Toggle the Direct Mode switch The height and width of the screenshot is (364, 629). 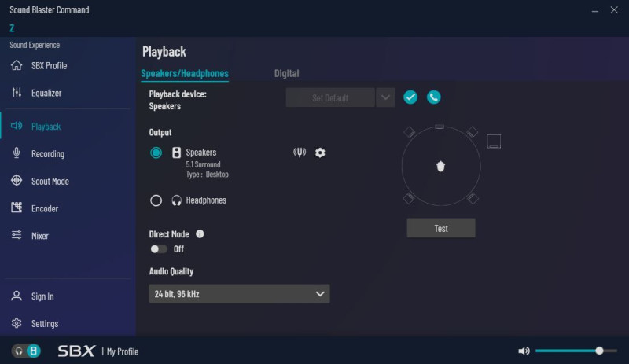[159, 249]
